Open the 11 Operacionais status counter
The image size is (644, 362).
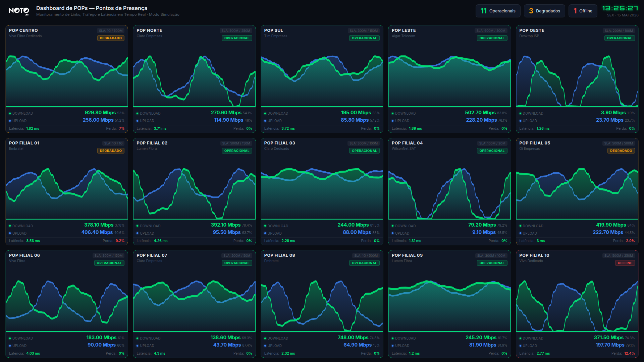(498, 11)
